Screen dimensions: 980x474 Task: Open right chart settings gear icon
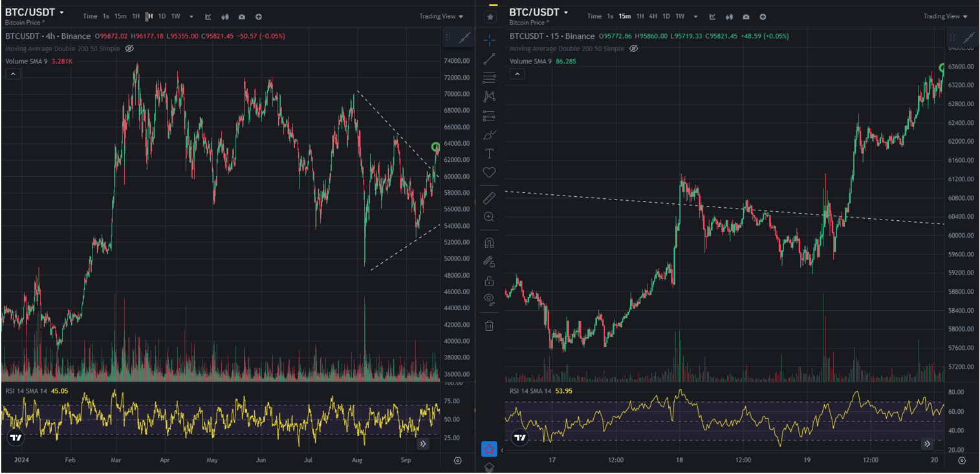pos(962,460)
